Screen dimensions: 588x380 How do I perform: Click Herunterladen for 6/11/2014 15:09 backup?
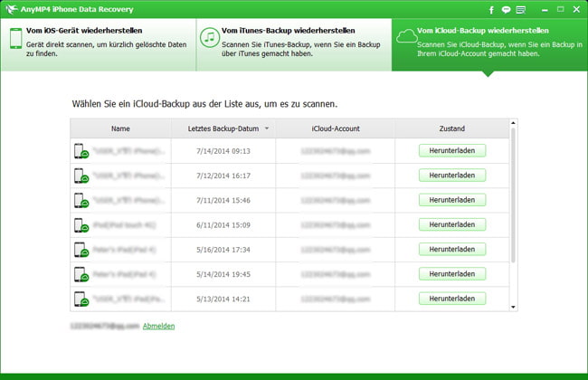(x=452, y=224)
